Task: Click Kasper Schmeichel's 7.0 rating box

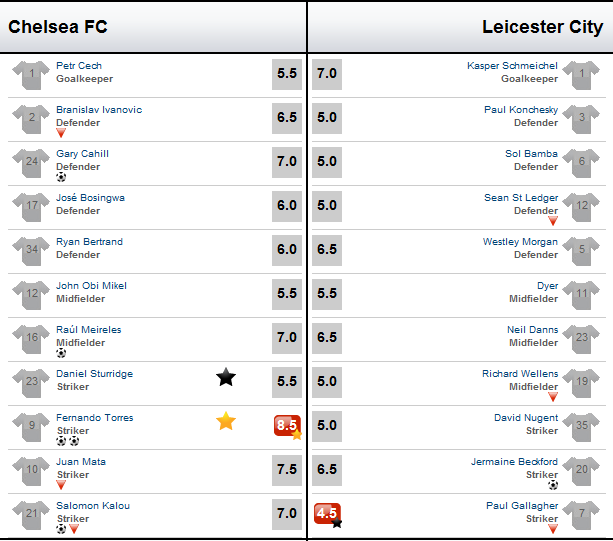Action: (x=327, y=74)
